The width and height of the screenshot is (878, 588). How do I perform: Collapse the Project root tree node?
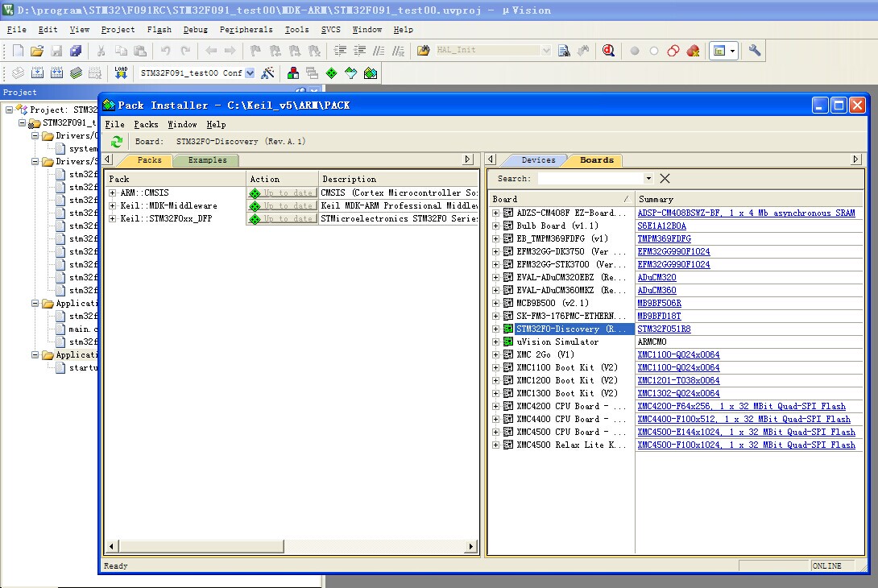10,110
